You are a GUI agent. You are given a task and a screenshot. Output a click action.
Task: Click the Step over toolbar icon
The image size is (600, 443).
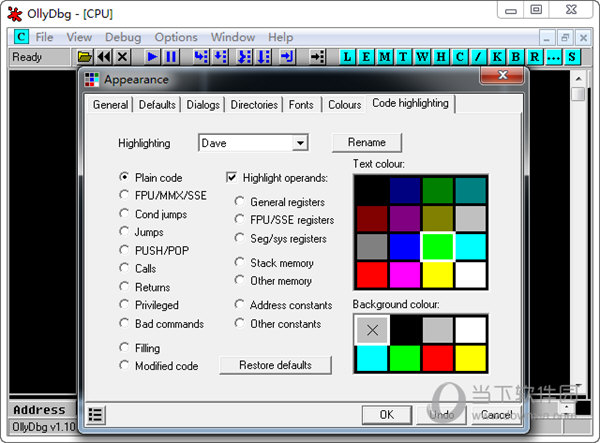[x=220, y=57]
